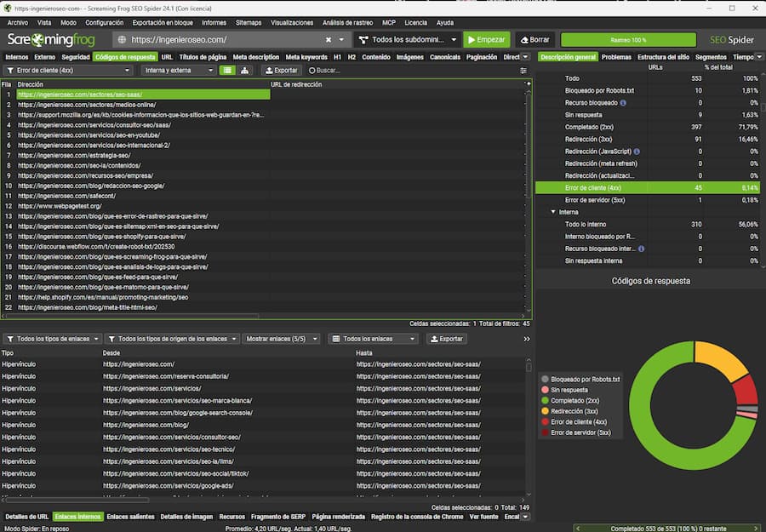The image size is (766, 532).
Task: Toggle tree view icon
Action: [245, 71]
